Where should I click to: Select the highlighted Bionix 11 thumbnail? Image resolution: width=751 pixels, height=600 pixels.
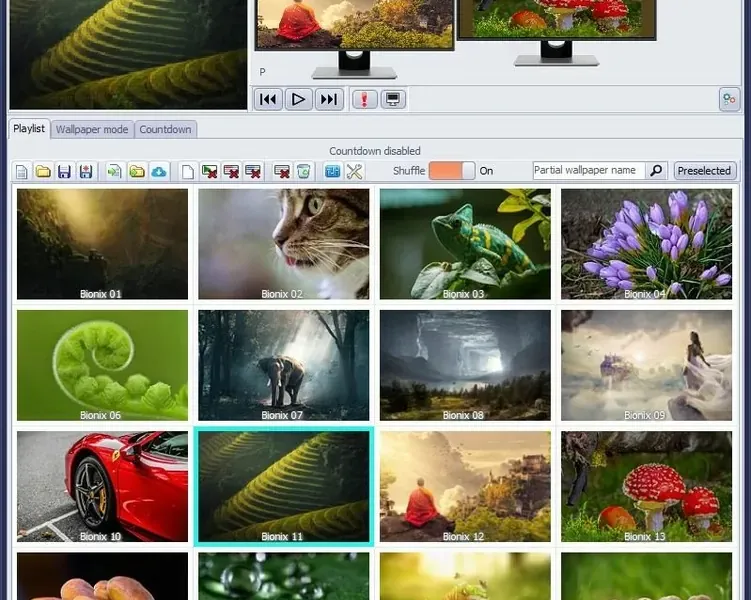(284, 487)
